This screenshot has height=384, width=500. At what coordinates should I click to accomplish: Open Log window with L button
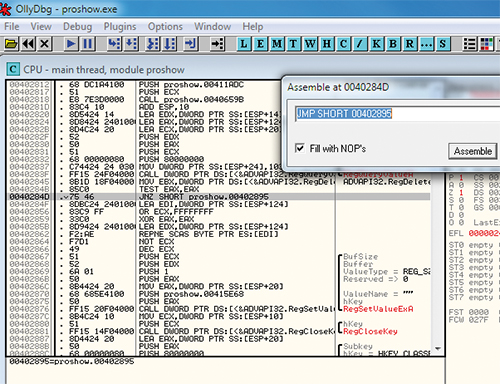(x=244, y=44)
